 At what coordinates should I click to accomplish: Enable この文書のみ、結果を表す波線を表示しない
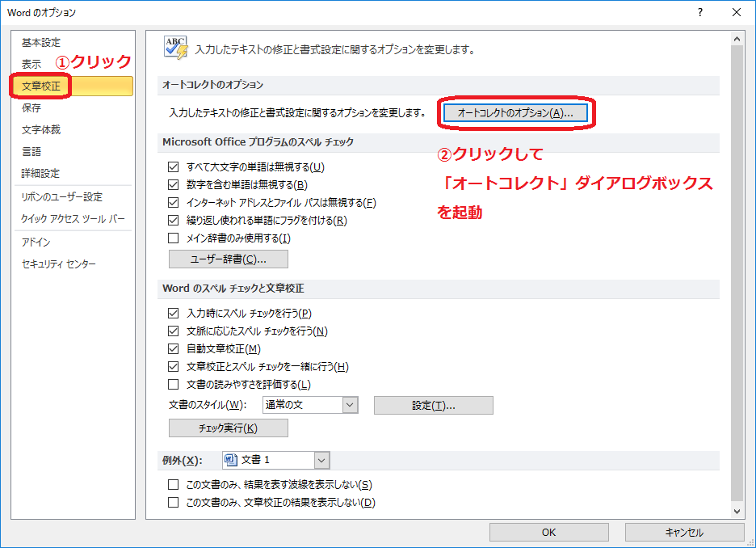pyautogui.click(x=173, y=483)
